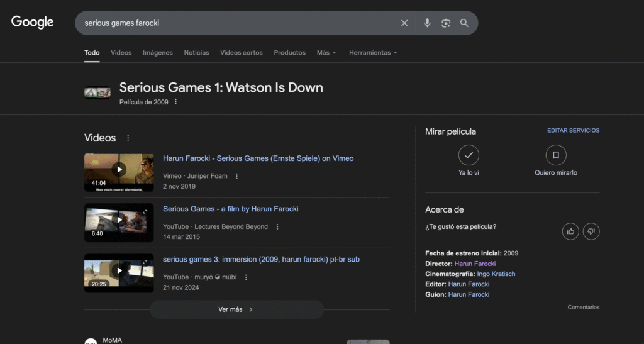
Task: Clear the search box with the X icon
Action: pos(404,23)
